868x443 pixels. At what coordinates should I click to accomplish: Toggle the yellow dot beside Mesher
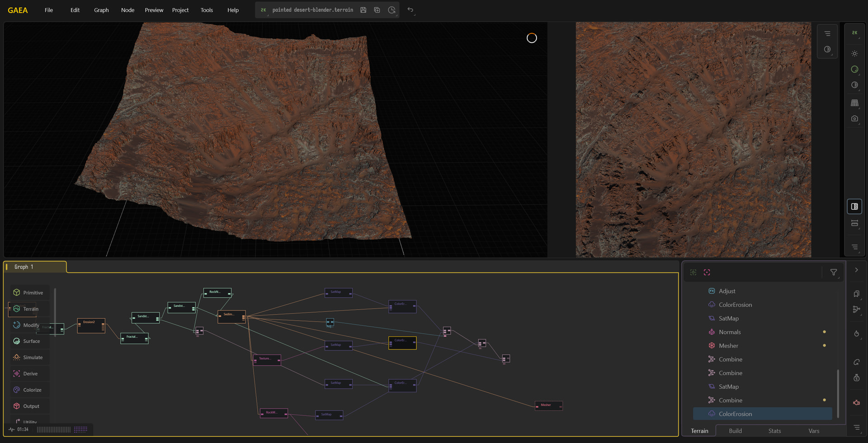[824, 345]
